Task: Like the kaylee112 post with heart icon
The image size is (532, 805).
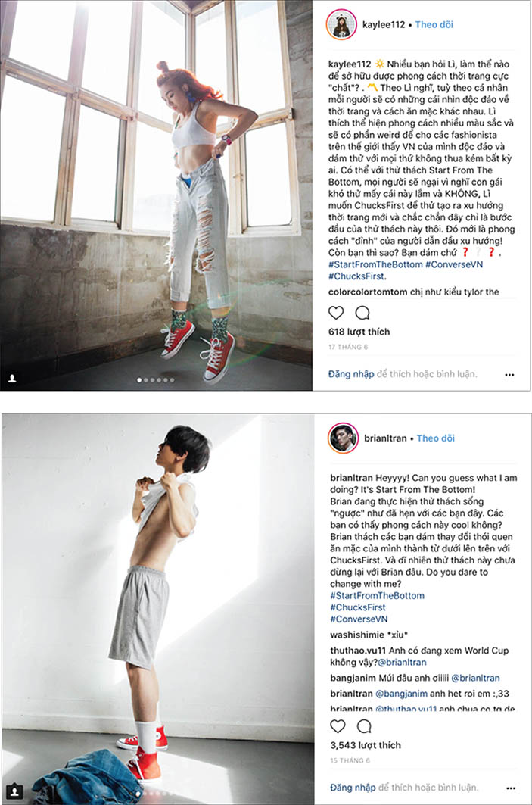Action: (x=336, y=313)
